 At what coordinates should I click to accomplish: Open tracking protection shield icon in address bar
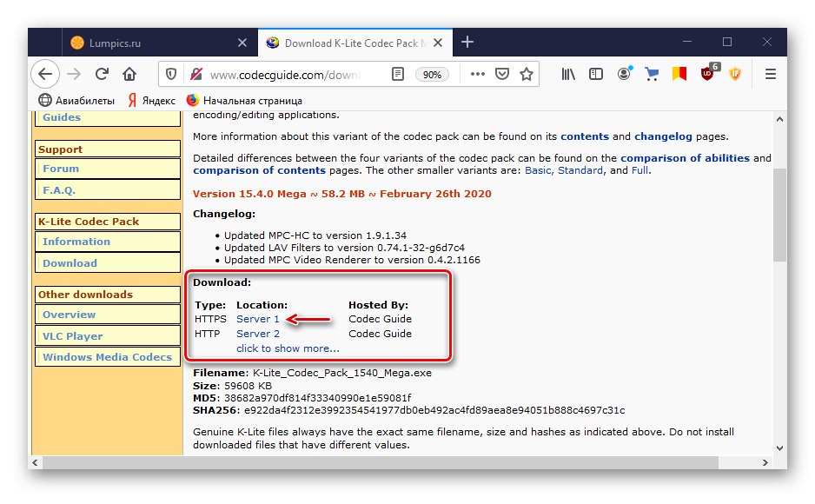pyautogui.click(x=171, y=75)
